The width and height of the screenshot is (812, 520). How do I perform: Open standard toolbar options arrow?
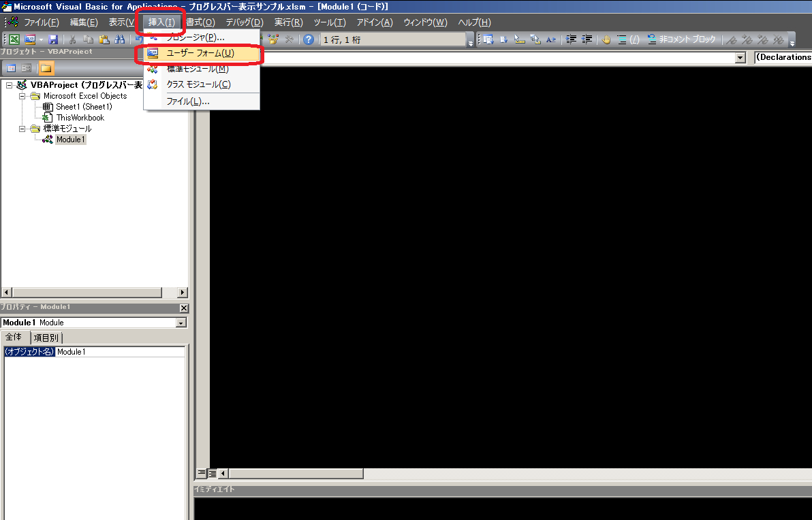[470, 40]
